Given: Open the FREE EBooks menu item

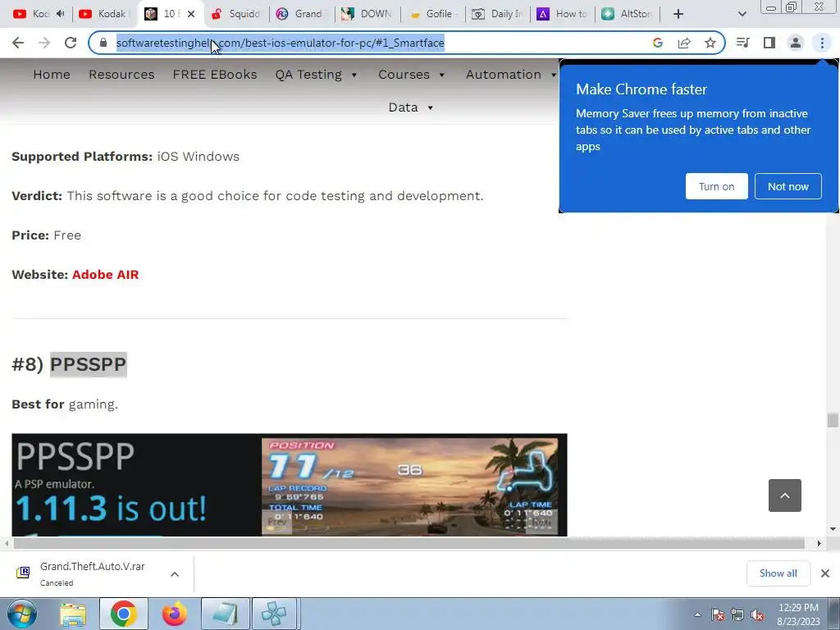Looking at the screenshot, I should pyautogui.click(x=215, y=75).
